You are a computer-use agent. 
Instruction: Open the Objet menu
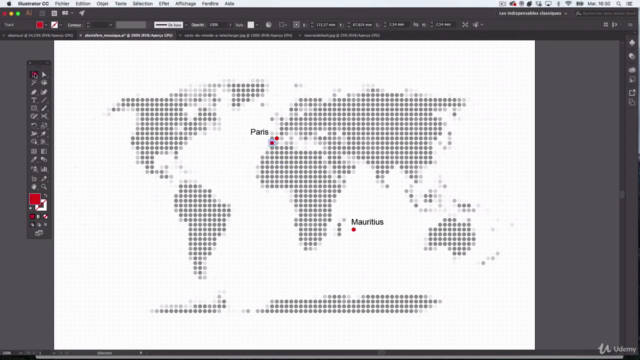tap(102, 4)
